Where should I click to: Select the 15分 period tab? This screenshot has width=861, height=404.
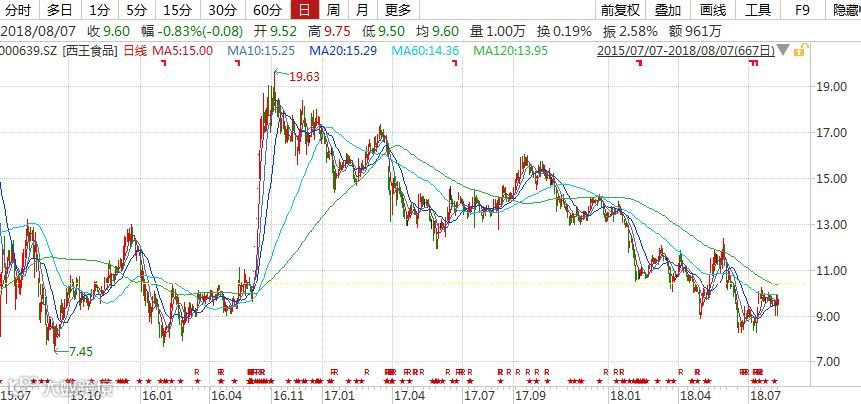177,10
